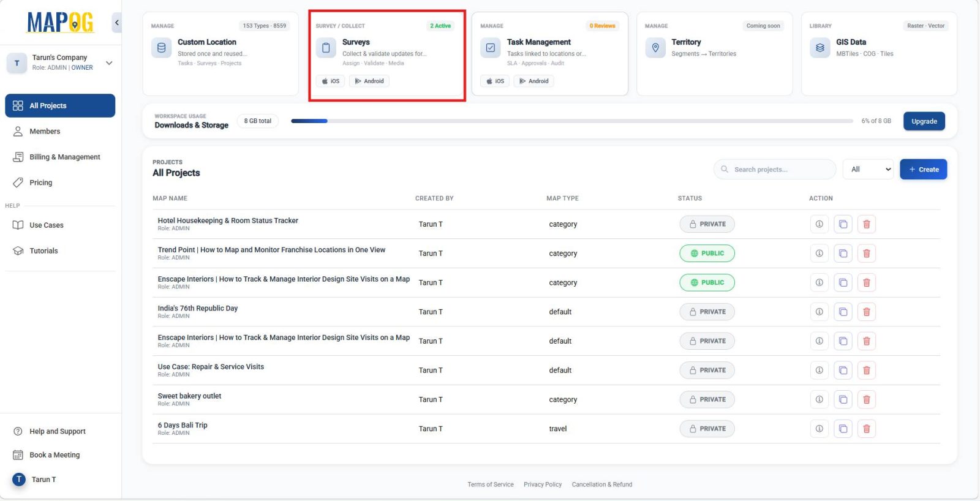Image resolution: width=980 pixels, height=501 pixels.
Task: Delete India's 76th Republic Day project
Action: (x=867, y=312)
